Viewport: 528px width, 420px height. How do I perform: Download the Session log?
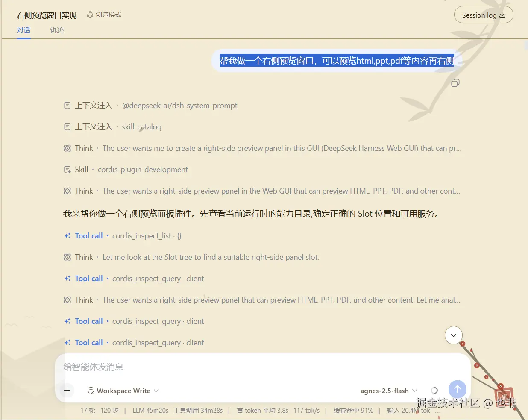[483, 15]
